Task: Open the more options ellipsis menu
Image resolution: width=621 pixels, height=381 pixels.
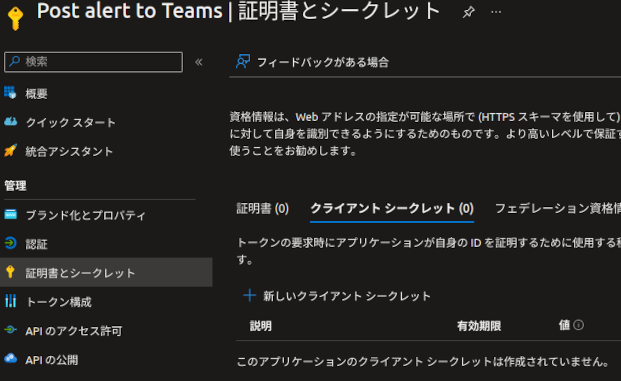Action: pyautogui.click(x=496, y=12)
